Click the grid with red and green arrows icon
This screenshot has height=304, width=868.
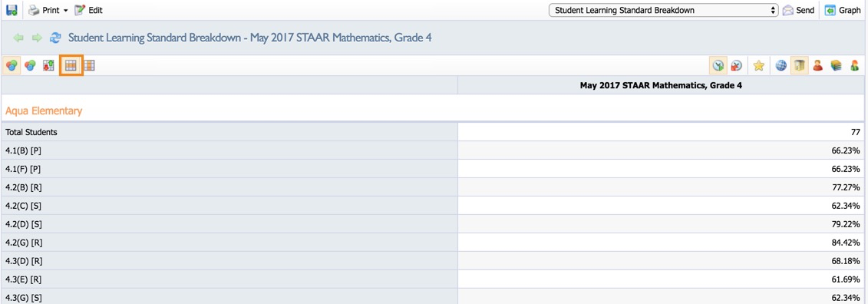(48, 65)
